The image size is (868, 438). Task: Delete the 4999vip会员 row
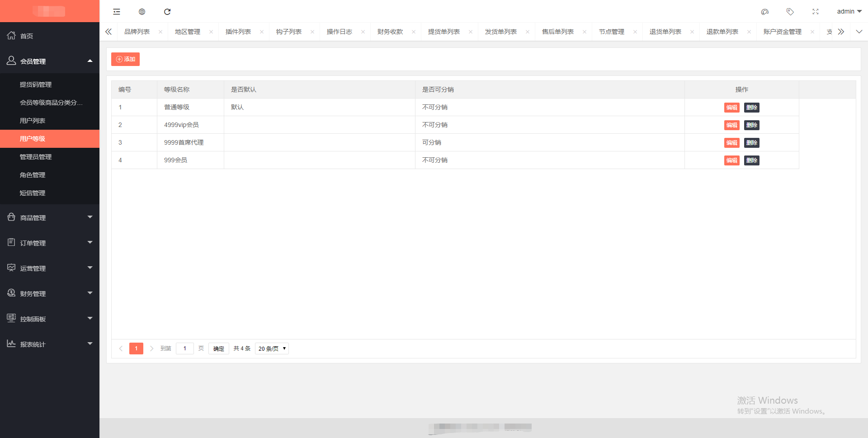[x=752, y=125]
